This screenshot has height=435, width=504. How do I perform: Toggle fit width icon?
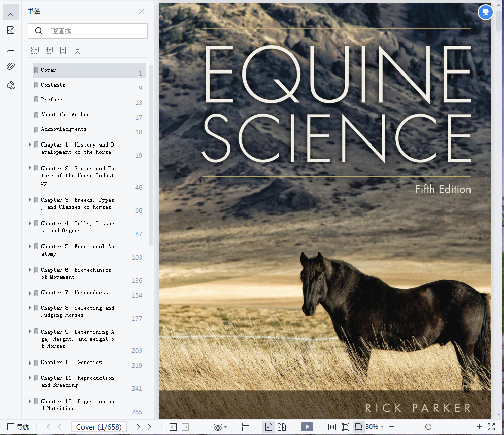pyautogui.click(x=358, y=427)
